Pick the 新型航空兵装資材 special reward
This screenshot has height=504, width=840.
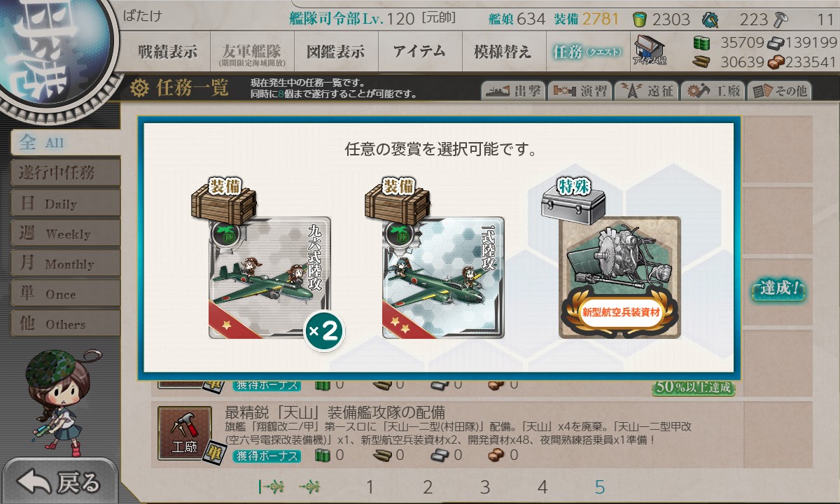(x=619, y=278)
